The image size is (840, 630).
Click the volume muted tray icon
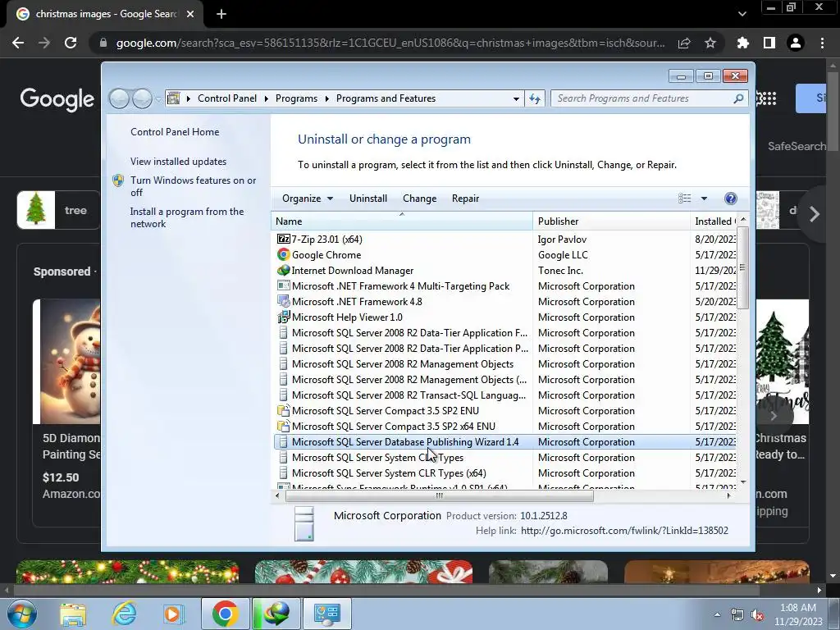[757, 615]
